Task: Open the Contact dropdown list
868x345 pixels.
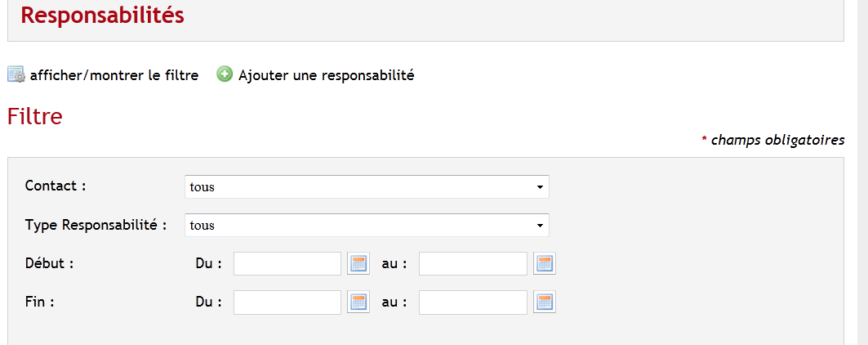Action: coord(367,187)
